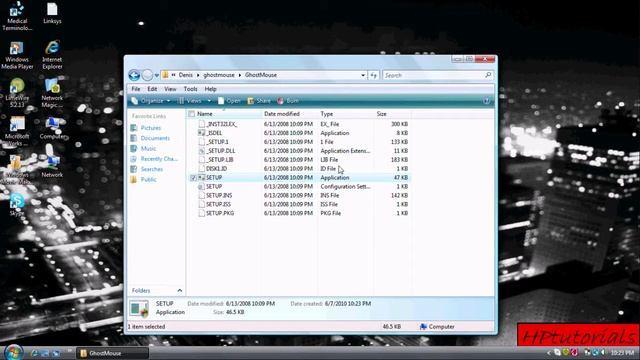
Task: Refresh the GhostMouse folder view
Action: (x=373, y=75)
